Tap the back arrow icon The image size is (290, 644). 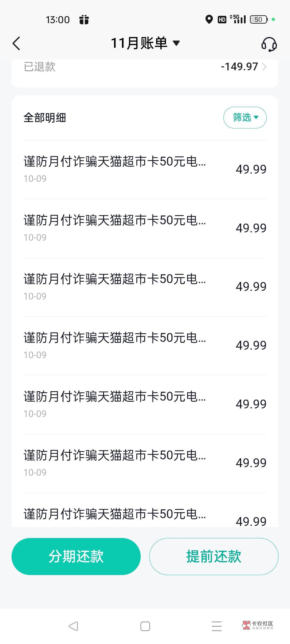point(17,43)
